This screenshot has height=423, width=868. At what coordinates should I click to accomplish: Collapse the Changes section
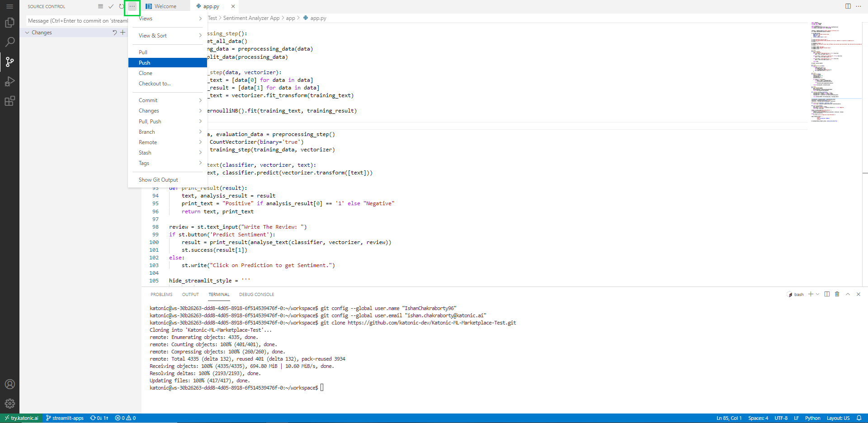(x=27, y=33)
